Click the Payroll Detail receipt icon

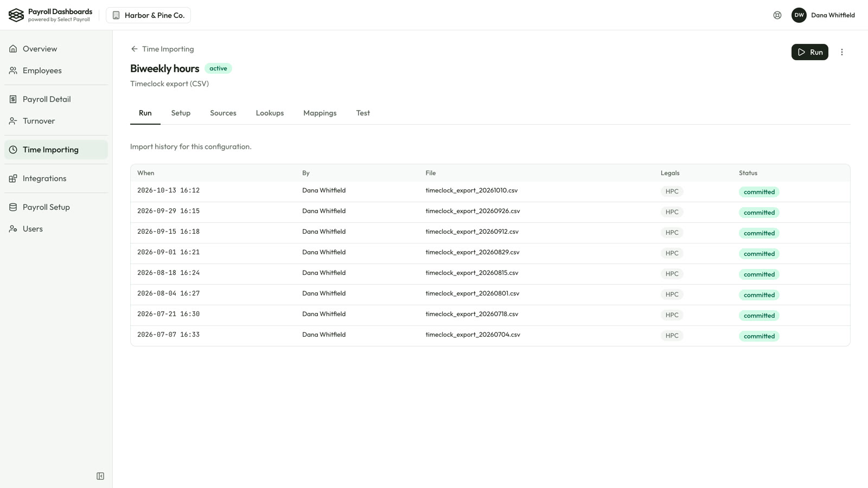(13, 99)
